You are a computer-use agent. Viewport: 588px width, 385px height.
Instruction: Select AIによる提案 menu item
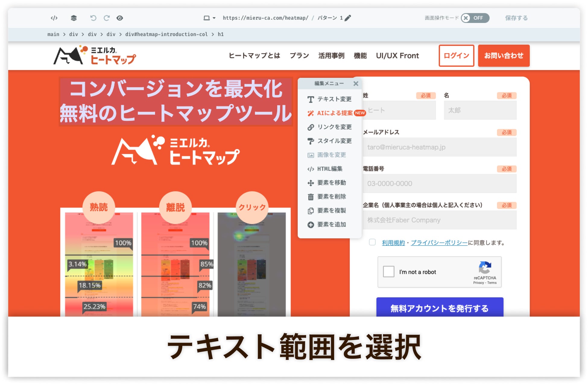point(335,113)
